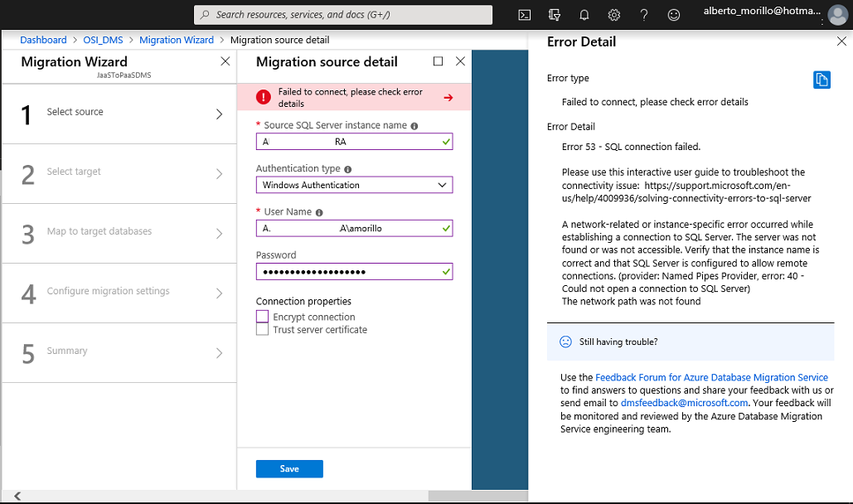Click Still having trouble? text
The width and height of the screenshot is (853, 504).
(x=618, y=342)
